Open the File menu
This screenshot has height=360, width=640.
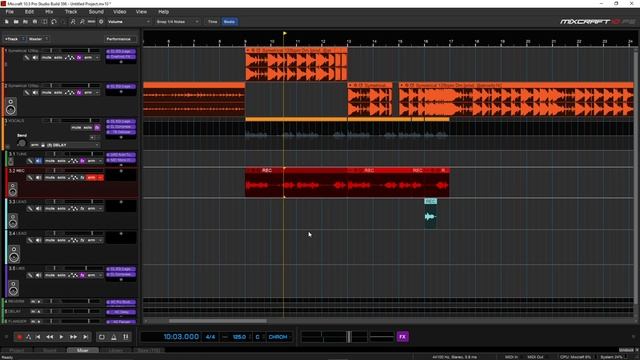click(9, 12)
